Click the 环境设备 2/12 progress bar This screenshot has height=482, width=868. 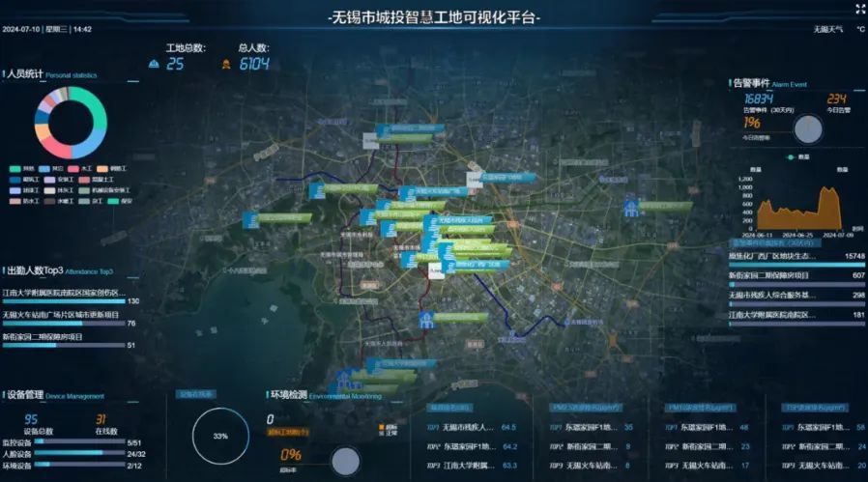79,465
